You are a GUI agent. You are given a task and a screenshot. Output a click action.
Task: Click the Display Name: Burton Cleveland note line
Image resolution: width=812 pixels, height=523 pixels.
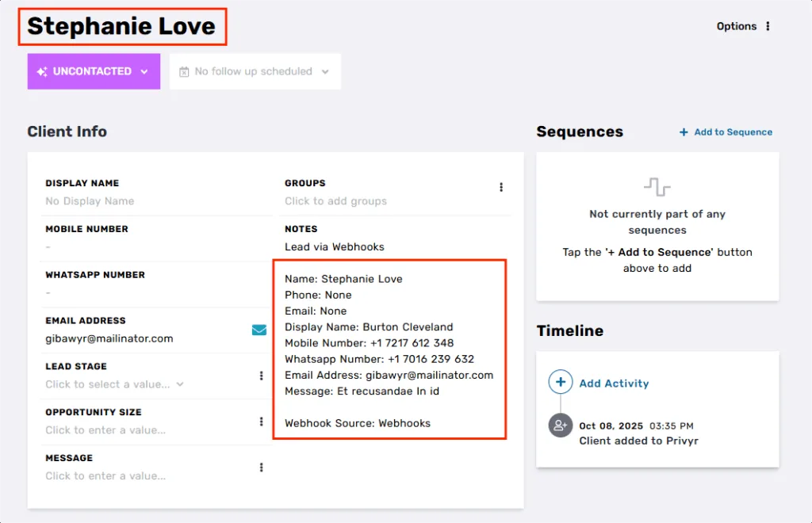click(x=369, y=327)
